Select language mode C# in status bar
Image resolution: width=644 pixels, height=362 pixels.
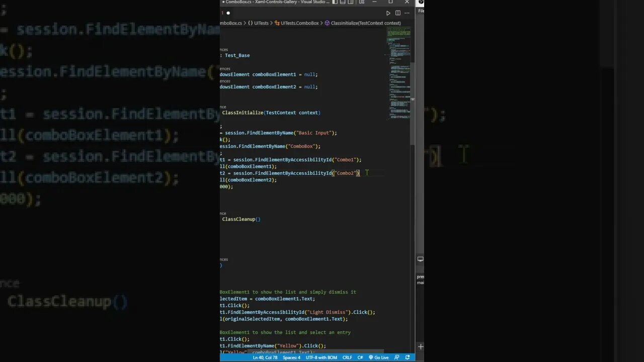click(x=360, y=357)
